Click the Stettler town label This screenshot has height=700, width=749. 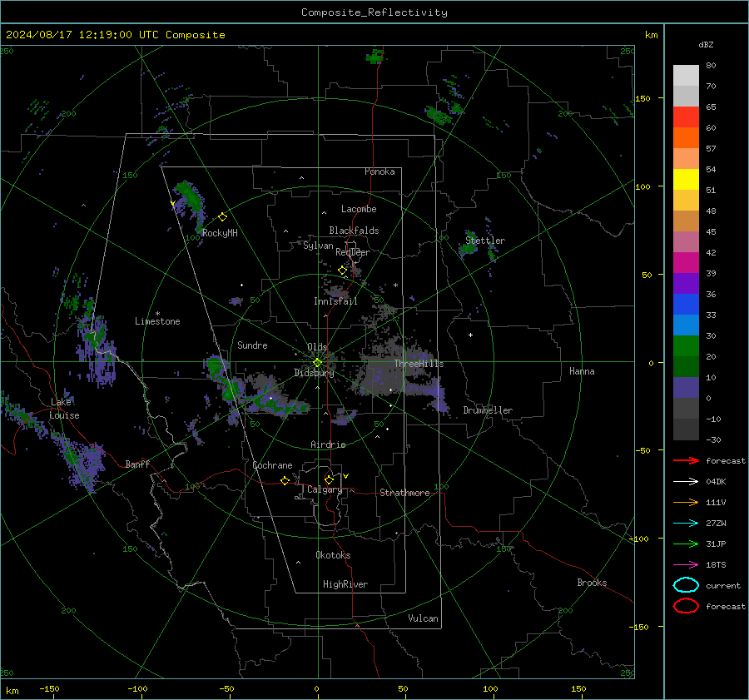485,241
